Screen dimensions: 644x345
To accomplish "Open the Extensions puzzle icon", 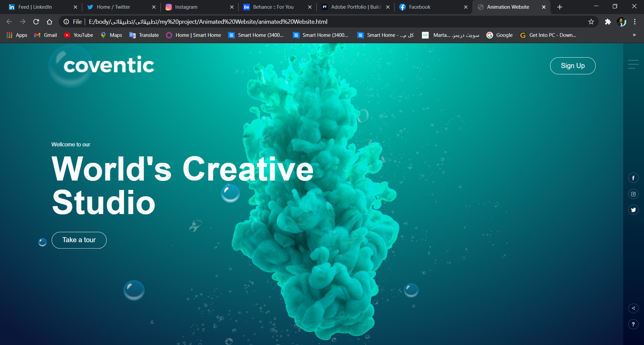I will point(608,22).
